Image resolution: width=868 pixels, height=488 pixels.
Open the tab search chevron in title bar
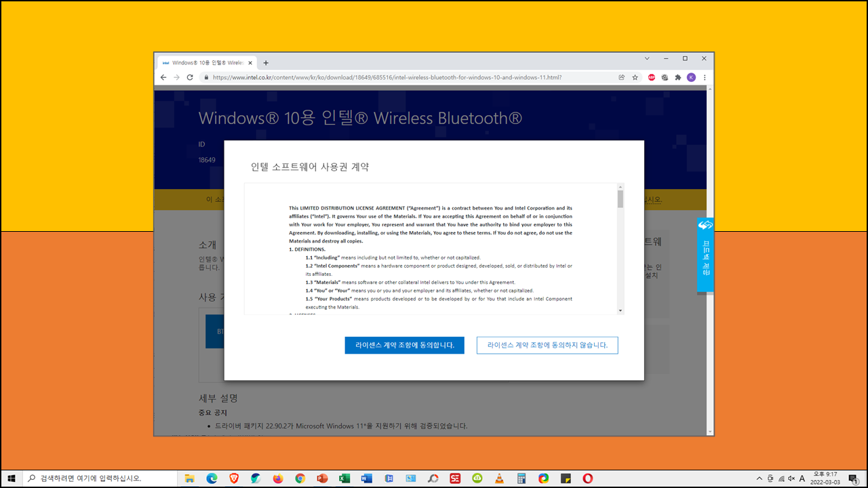pos(647,58)
